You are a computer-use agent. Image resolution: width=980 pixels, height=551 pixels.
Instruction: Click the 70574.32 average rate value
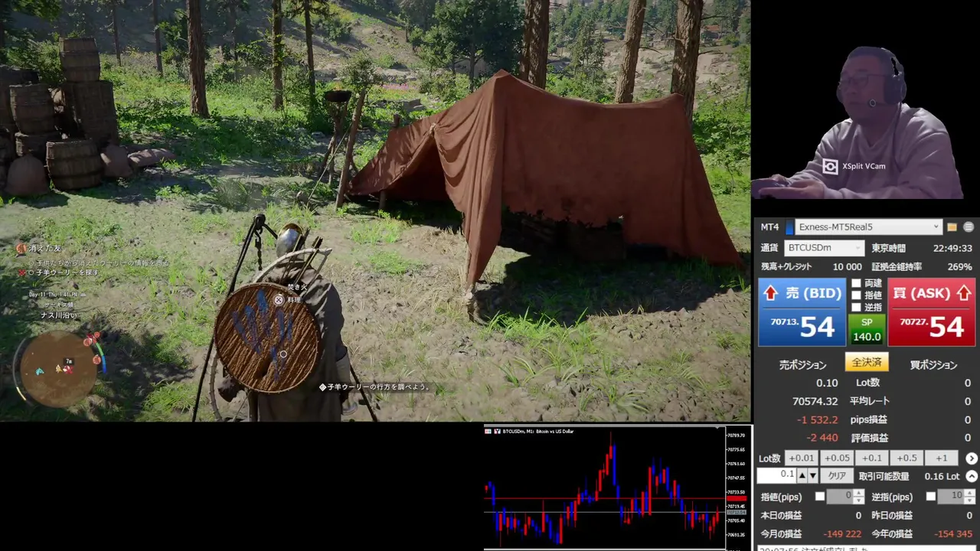click(815, 401)
